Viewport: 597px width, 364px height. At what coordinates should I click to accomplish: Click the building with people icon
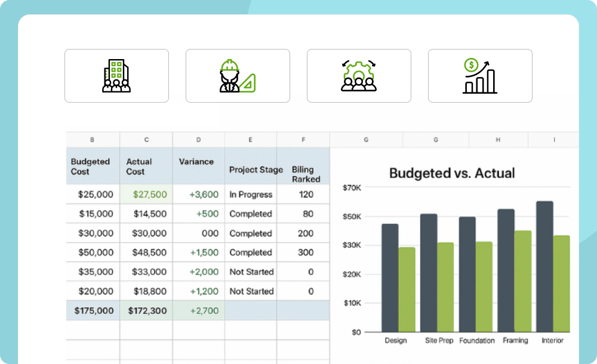(116, 76)
